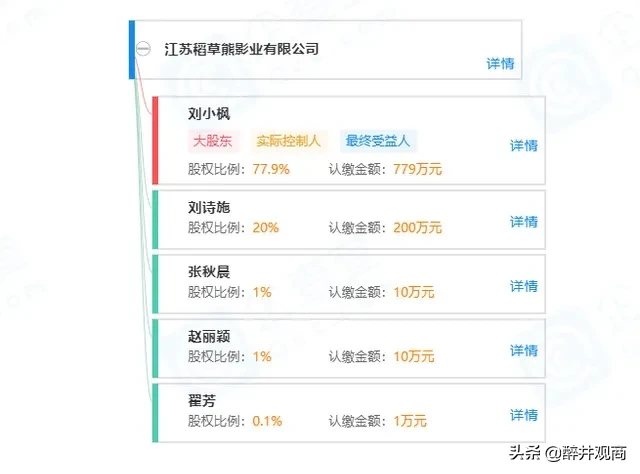The image size is (640, 474).
Task: Click the red 大股东 tag
Action: tap(212, 141)
